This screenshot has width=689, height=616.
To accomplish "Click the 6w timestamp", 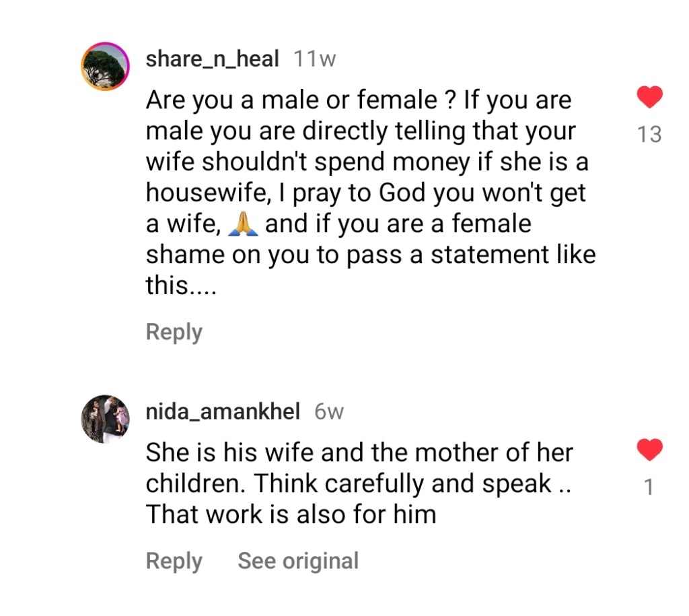I will pos(329,411).
